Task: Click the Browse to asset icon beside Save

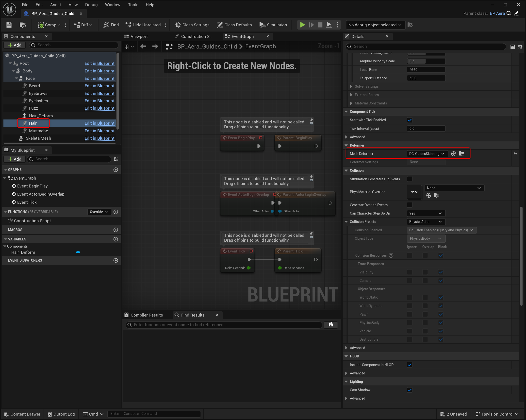Action: (x=23, y=25)
